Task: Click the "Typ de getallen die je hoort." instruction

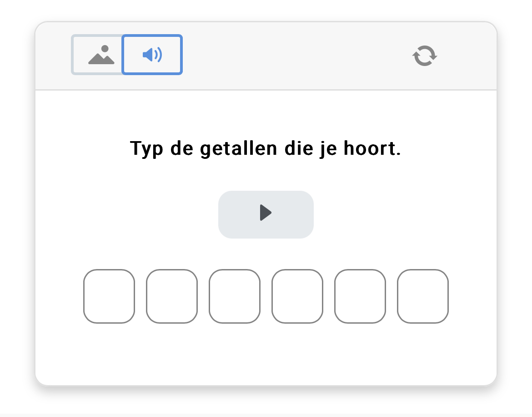Action: tap(266, 148)
